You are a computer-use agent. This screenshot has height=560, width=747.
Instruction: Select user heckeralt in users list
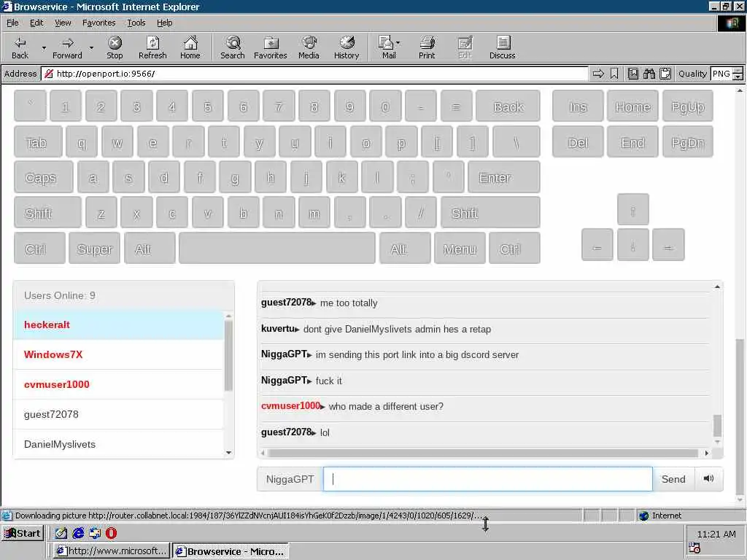click(119, 324)
